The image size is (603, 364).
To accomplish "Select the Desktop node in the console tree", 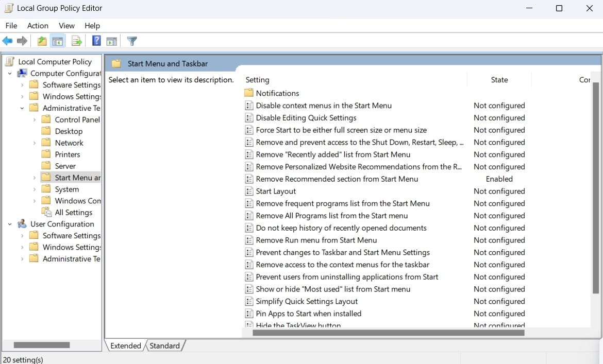I will [68, 131].
